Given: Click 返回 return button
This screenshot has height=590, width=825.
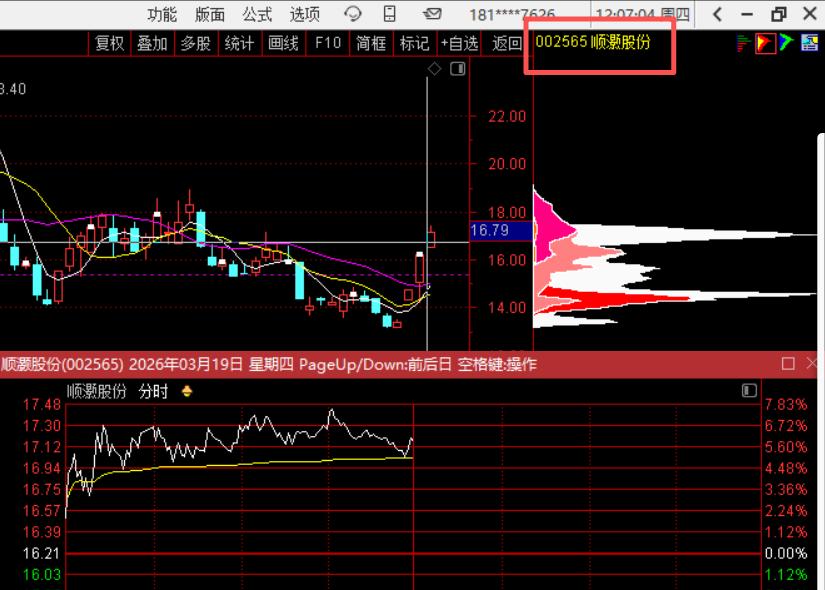Looking at the screenshot, I should (x=506, y=43).
